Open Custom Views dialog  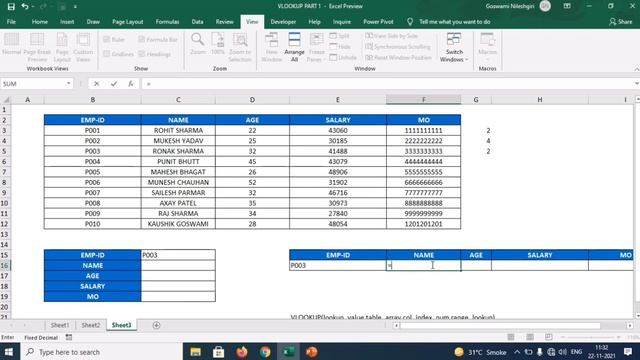[x=83, y=47]
